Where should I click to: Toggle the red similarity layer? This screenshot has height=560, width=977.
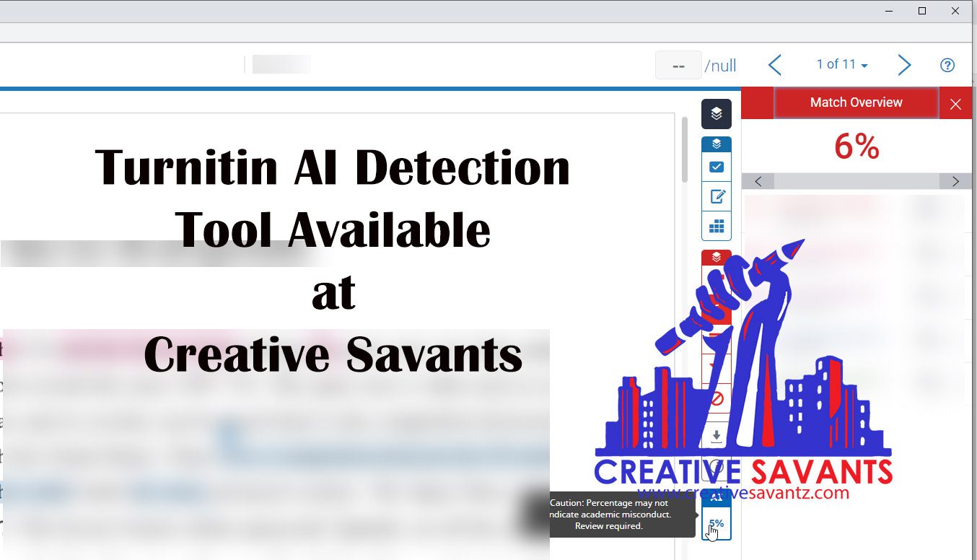tap(716, 256)
